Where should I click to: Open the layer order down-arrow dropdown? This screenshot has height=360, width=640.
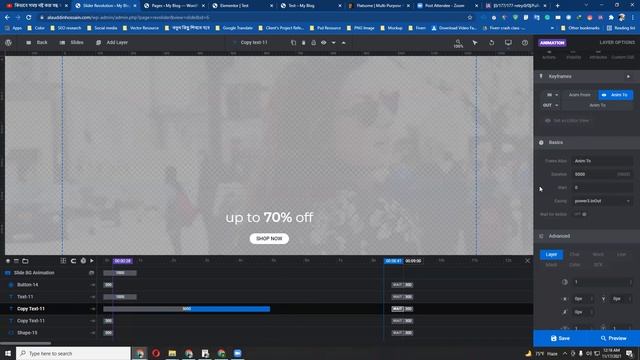coord(333,42)
